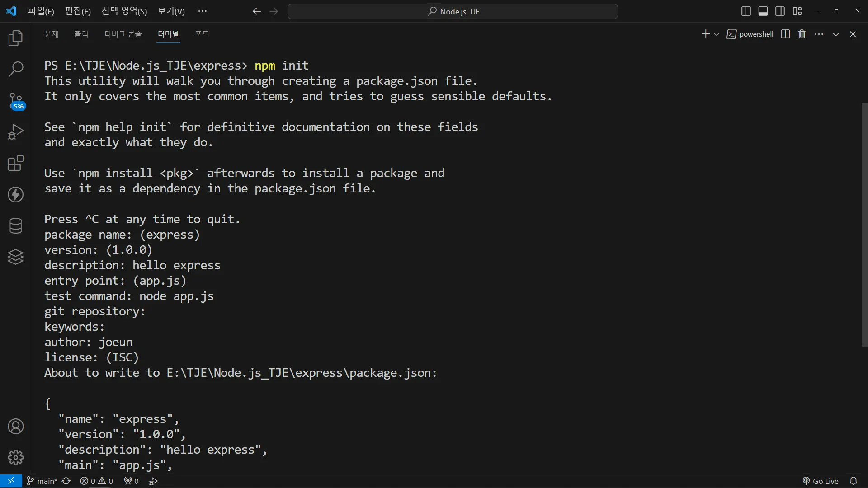This screenshot has height=488, width=868.
Task: Switch to the 디버그 콘솔 tab
Action: point(123,34)
